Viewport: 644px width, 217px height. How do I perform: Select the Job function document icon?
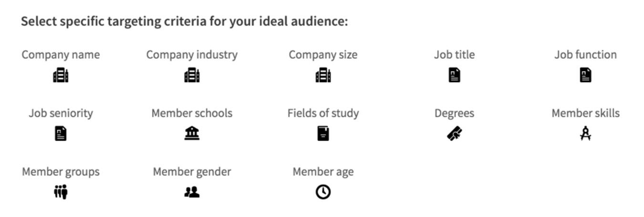tap(585, 75)
